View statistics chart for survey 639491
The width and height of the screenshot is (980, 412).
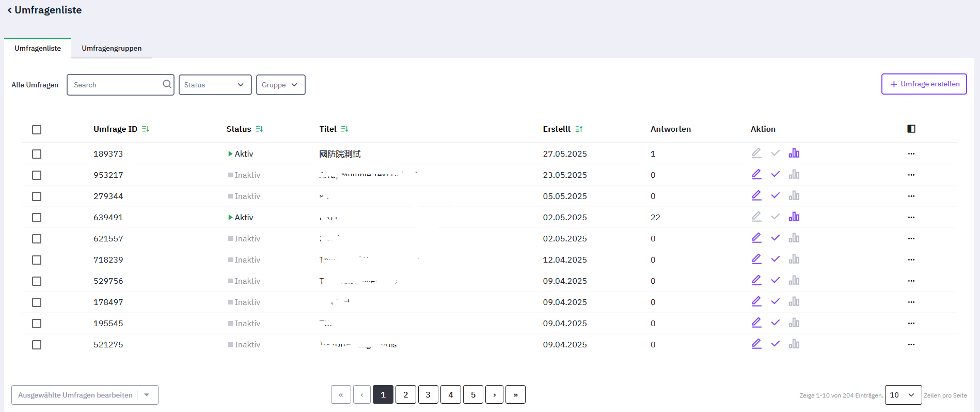click(794, 217)
